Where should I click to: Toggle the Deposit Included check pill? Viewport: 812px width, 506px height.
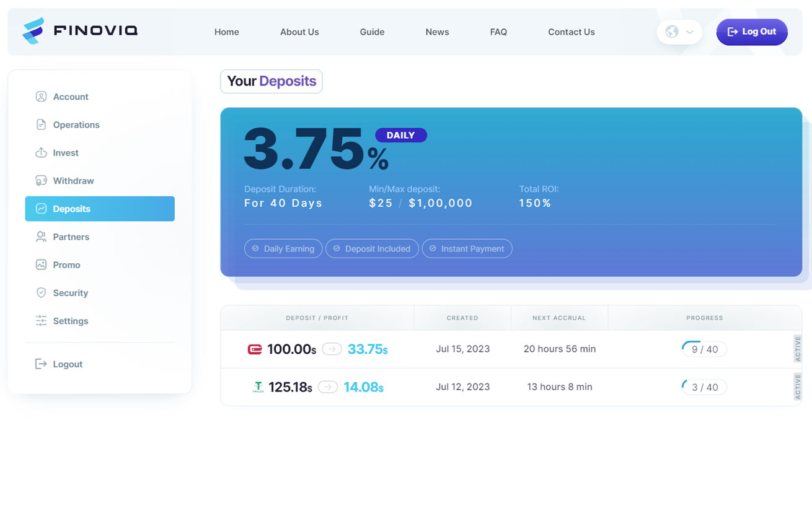pos(372,248)
